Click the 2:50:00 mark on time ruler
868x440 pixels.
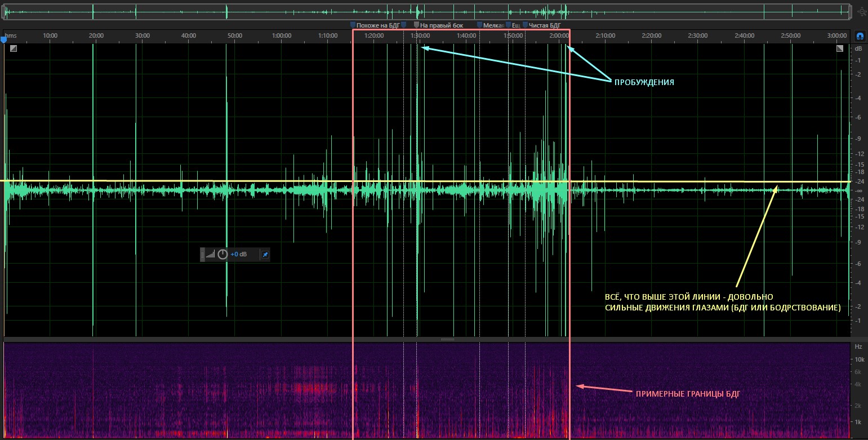click(791, 35)
